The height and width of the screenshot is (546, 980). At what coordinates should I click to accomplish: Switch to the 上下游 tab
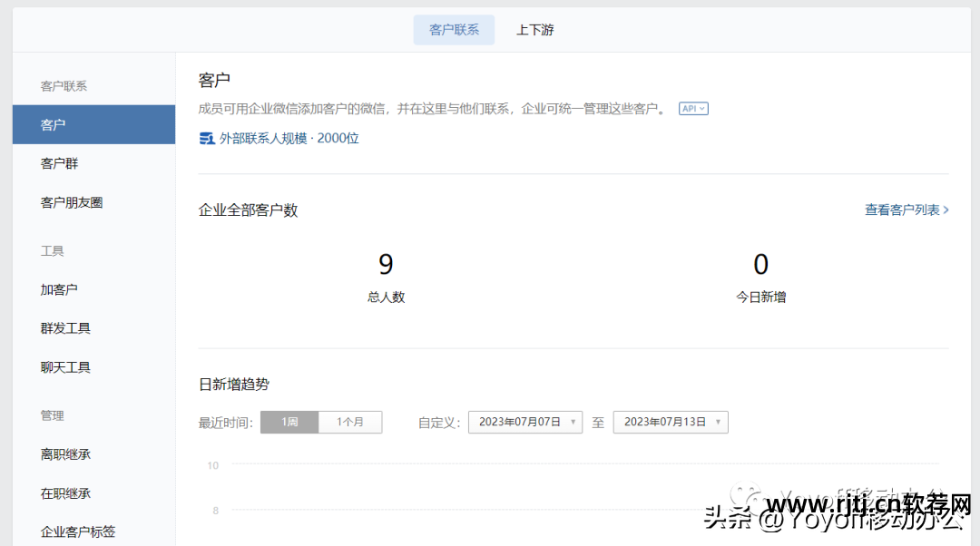[535, 29]
